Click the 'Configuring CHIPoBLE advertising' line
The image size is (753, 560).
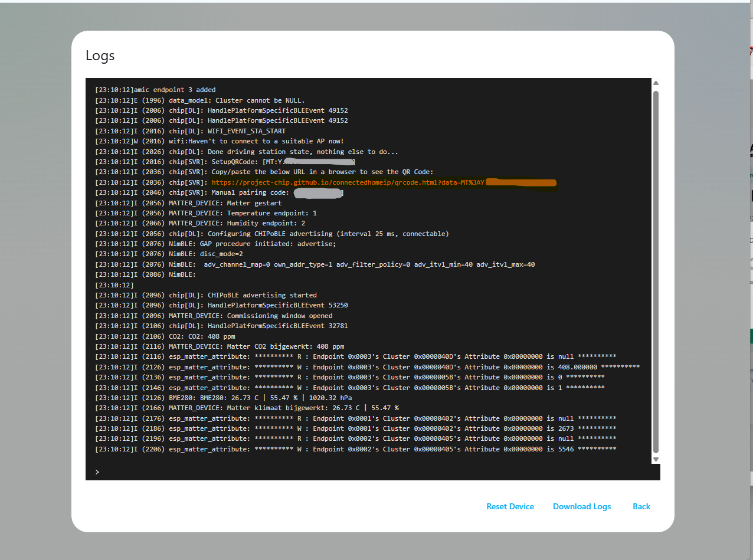coord(272,234)
